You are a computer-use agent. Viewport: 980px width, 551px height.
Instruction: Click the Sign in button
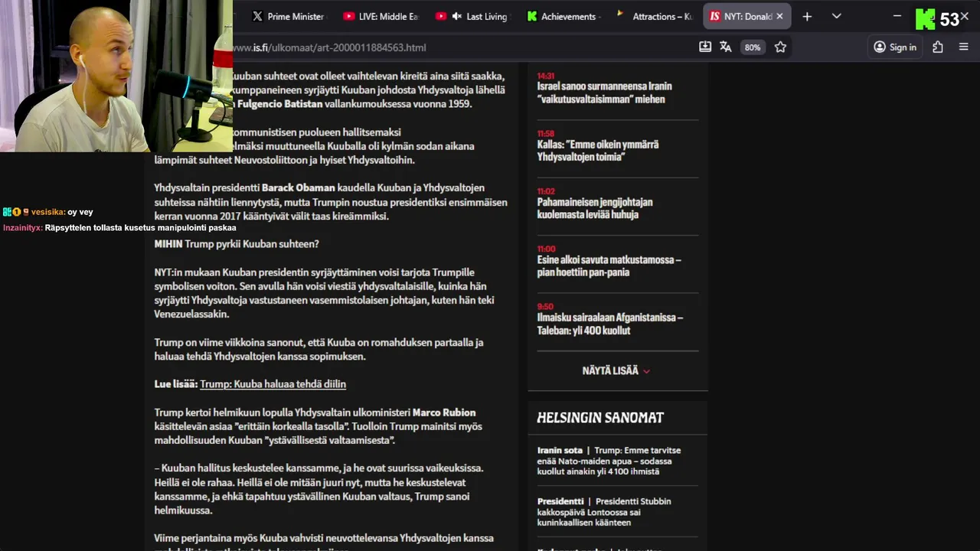pos(895,47)
